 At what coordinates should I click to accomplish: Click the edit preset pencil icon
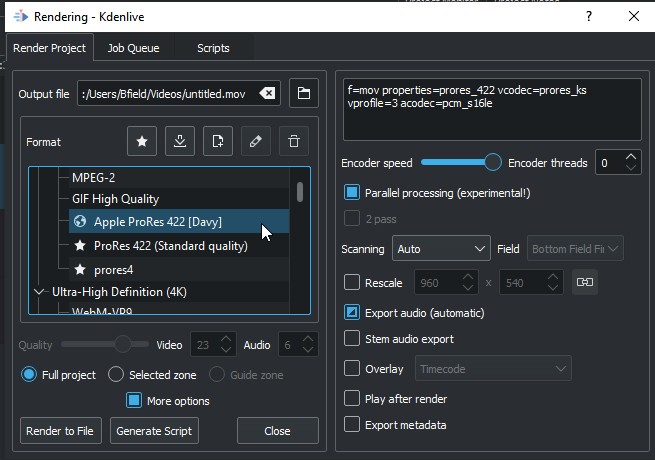pos(256,141)
